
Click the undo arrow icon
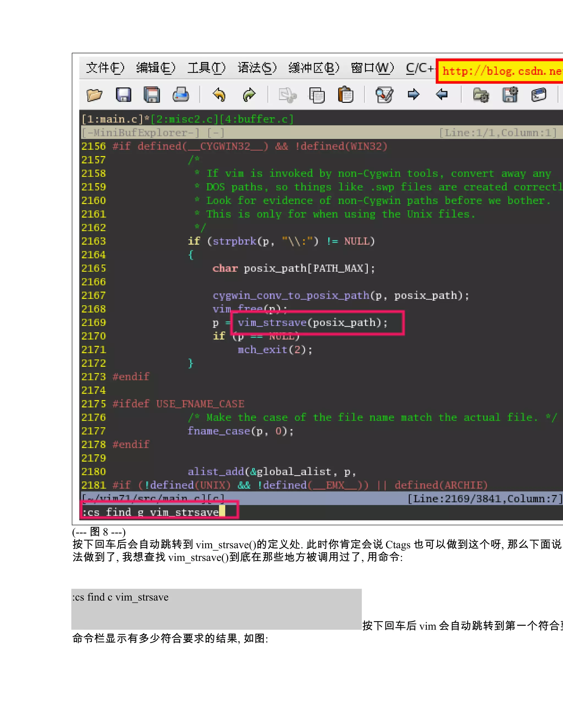point(219,95)
